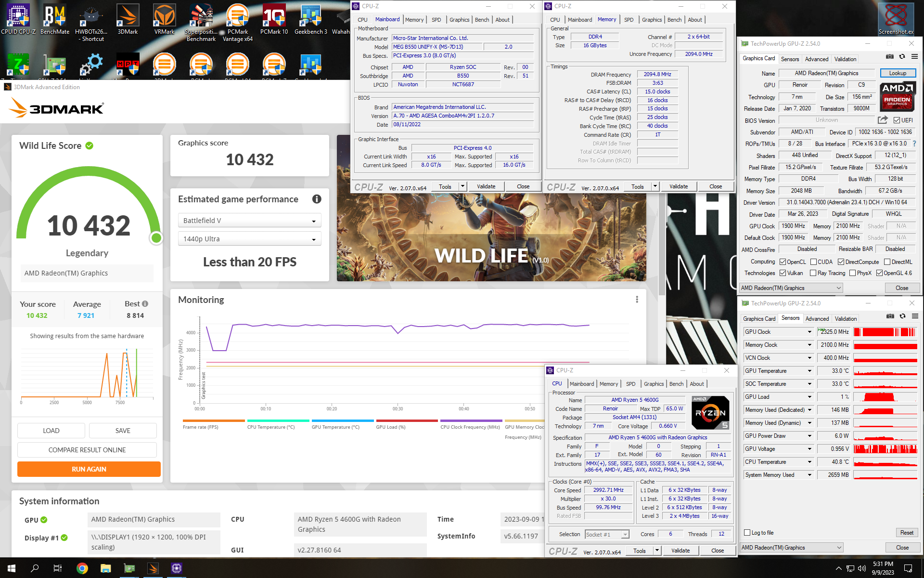Click COMPARE RESULT ONLINE button
Screen dimensions: 924x578
point(87,450)
